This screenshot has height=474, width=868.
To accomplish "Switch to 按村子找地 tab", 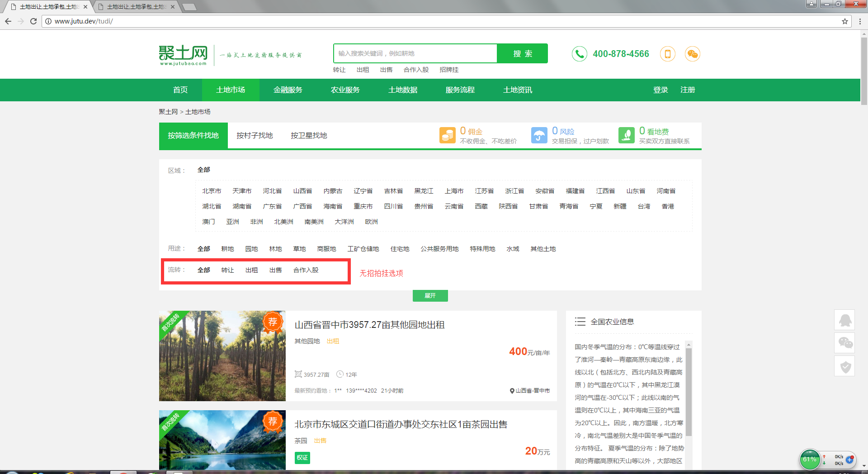I will pyautogui.click(x=255, y=135).
